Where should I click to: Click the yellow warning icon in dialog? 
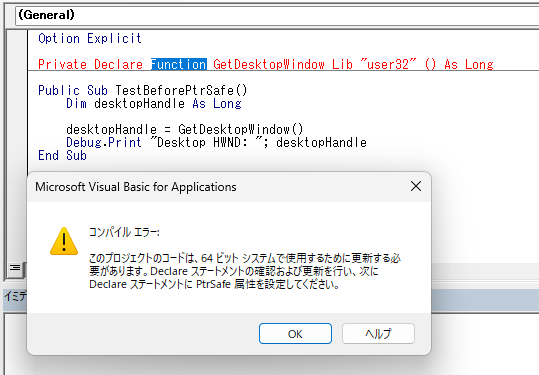pyautogui.click(x=64, y=241)
